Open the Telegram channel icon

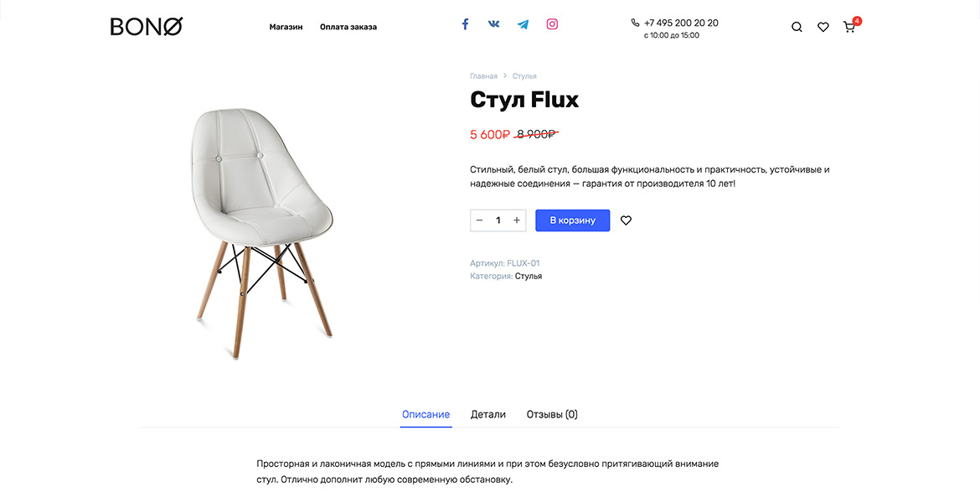[523, 24]
